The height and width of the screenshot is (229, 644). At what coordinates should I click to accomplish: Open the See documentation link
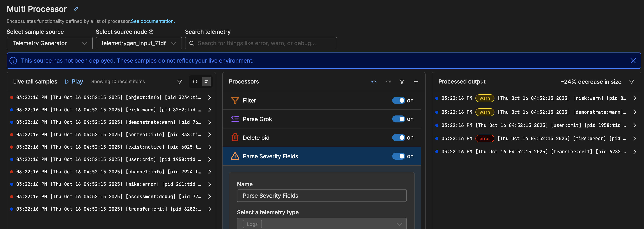pyautogui.click(x=152, y=21)
